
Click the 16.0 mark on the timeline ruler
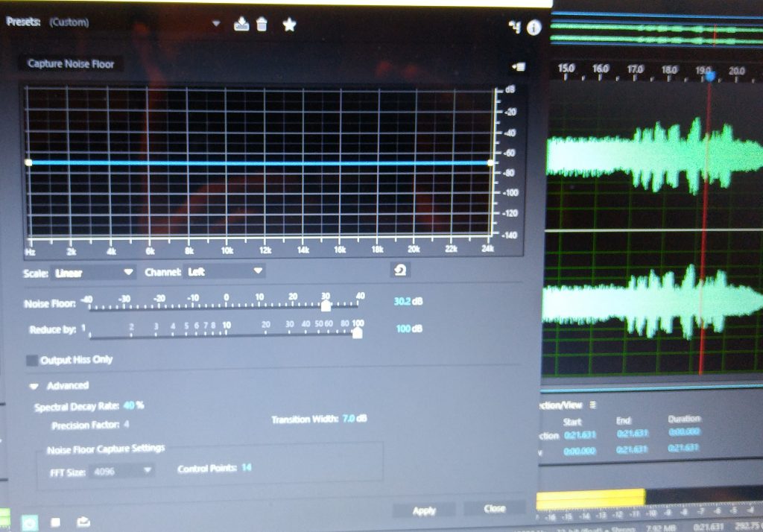601,69
